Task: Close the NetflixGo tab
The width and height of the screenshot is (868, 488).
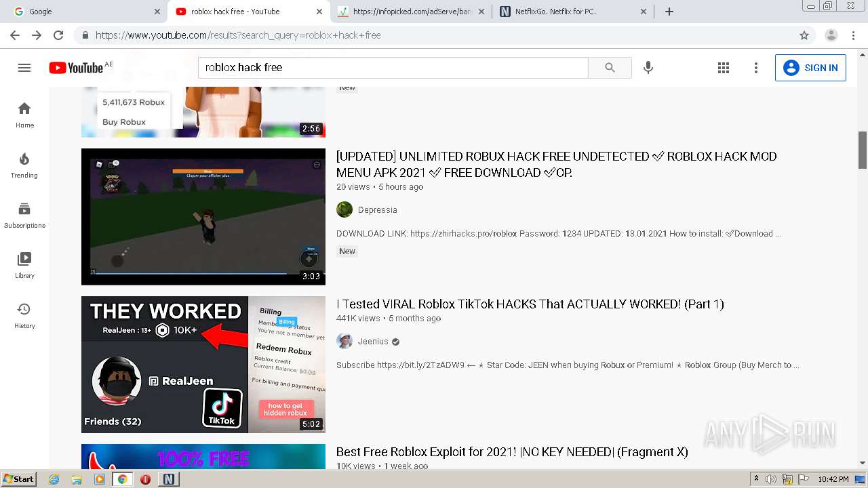Action: point(644,12)
